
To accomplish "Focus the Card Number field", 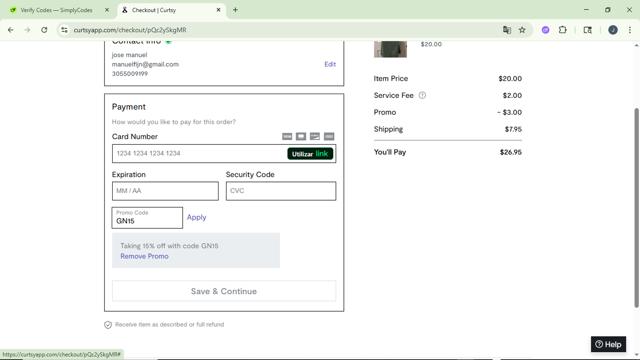I will tap(224, 153).
